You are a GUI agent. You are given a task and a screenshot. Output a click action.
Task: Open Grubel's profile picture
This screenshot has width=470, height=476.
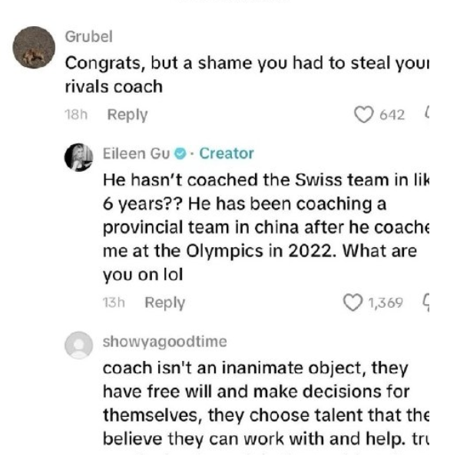click(35, 52)
